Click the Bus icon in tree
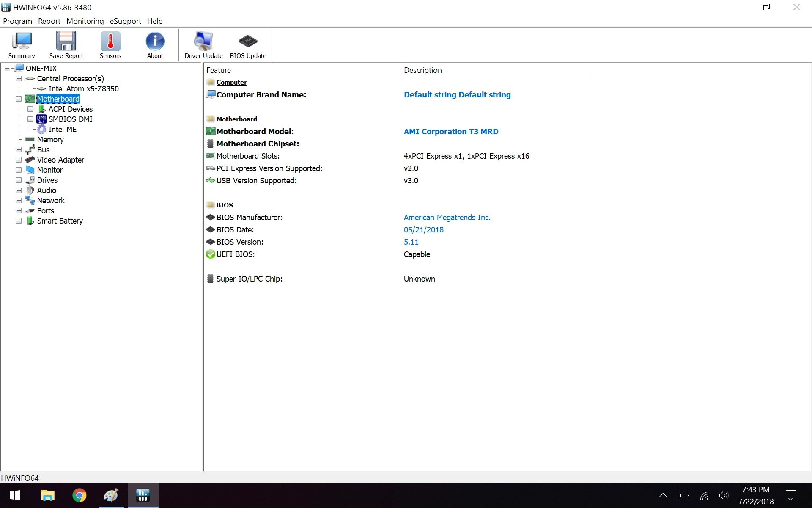Viewport: 812px width, 508px height. pyautogui.click(x=30, y=150)
